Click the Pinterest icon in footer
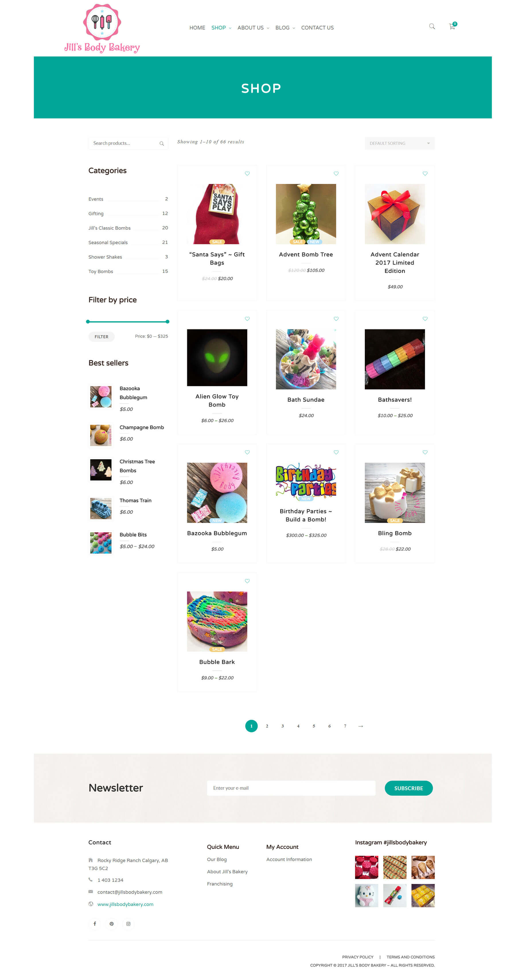The width and height of the screenshot is (526, 980). click(112, 923)
